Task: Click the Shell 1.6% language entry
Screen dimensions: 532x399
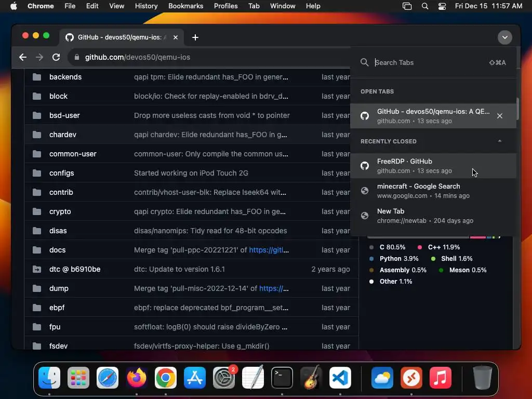Action: pyautogui.click(x=457, y=259)
